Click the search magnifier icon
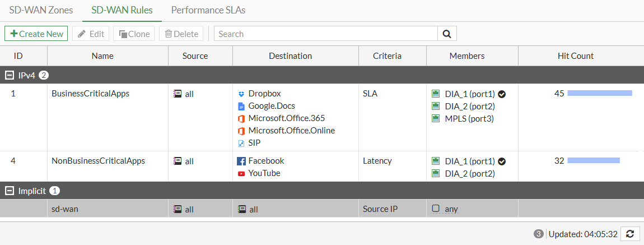The image size is (644, 245). pyautogui.click(x=447, y=34)
